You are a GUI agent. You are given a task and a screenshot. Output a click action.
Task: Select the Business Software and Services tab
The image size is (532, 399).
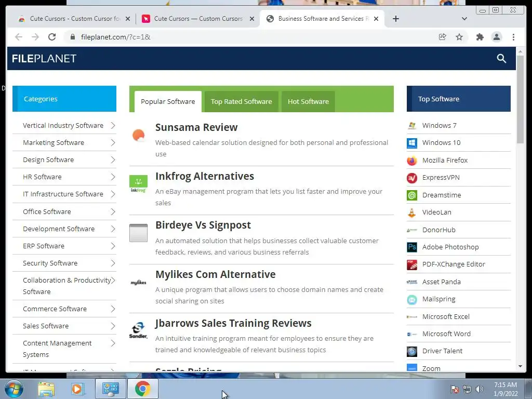(322, 19)
